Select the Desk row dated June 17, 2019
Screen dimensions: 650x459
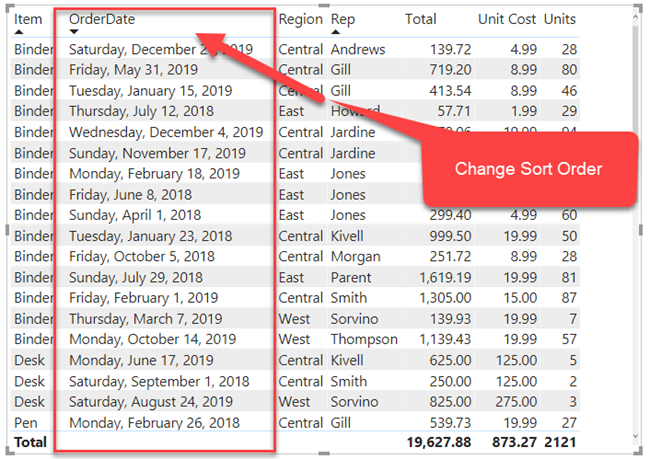[295, 360]
